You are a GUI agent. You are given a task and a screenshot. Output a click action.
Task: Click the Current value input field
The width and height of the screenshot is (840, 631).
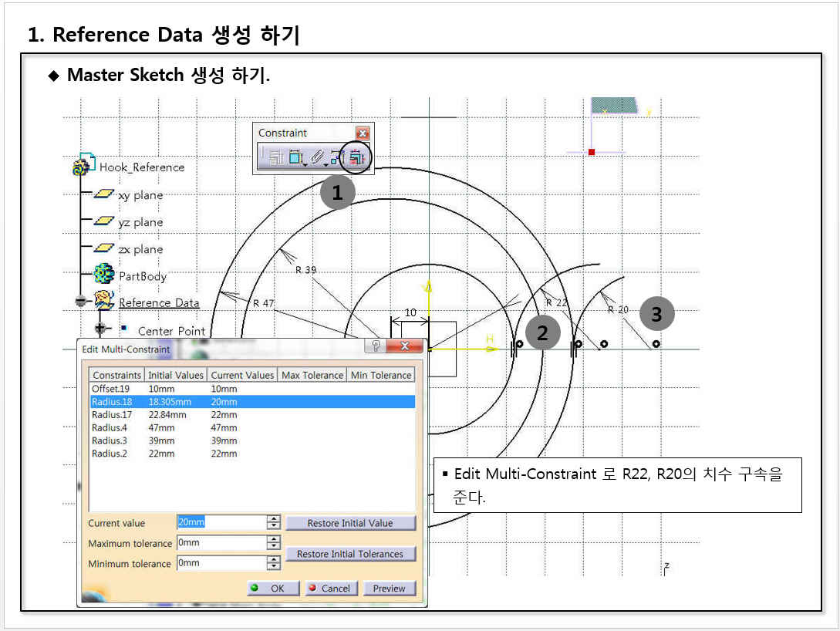[x=221, y=522]
